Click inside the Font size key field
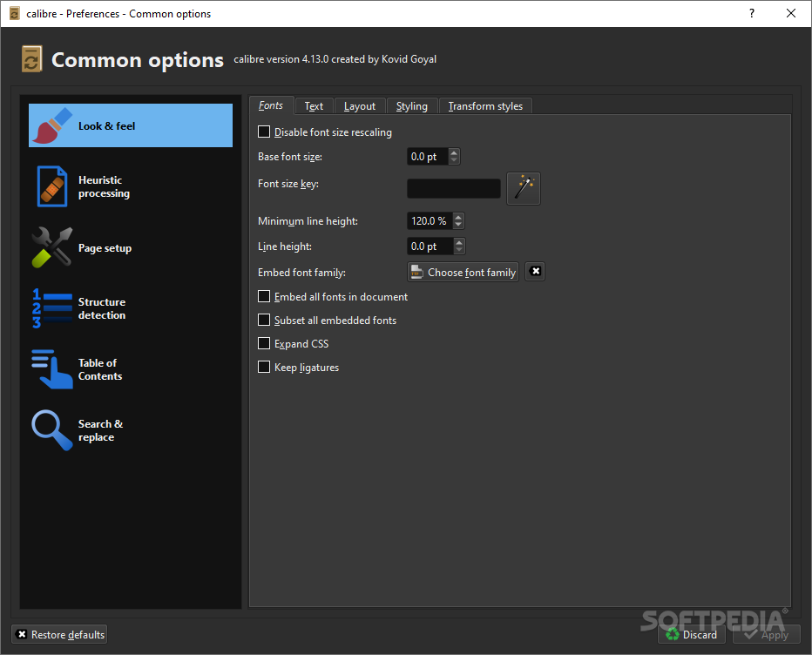 click(454, 188)
